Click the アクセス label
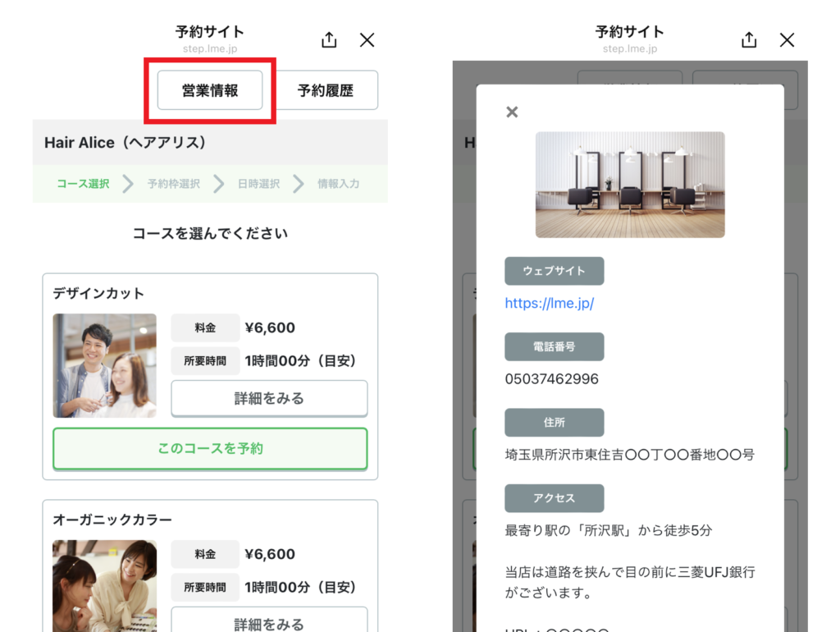 tap(555, 498)
